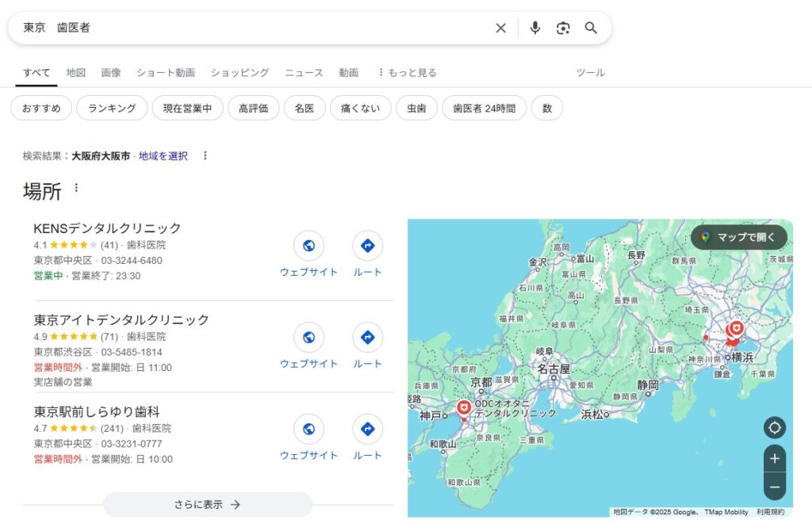Screen dimensions: 812x527
Task: Click the (241) review count
Action: point(112,428)
